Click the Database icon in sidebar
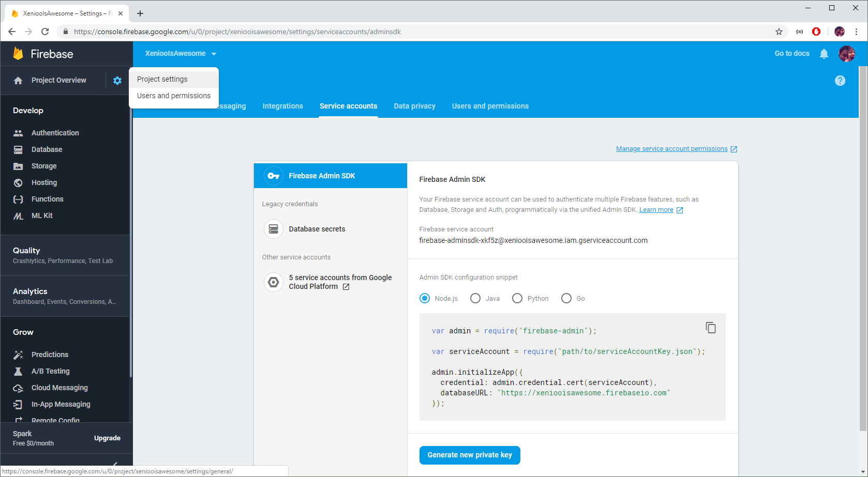The width and height of the screenshot is (868, 477). (18, 149)
